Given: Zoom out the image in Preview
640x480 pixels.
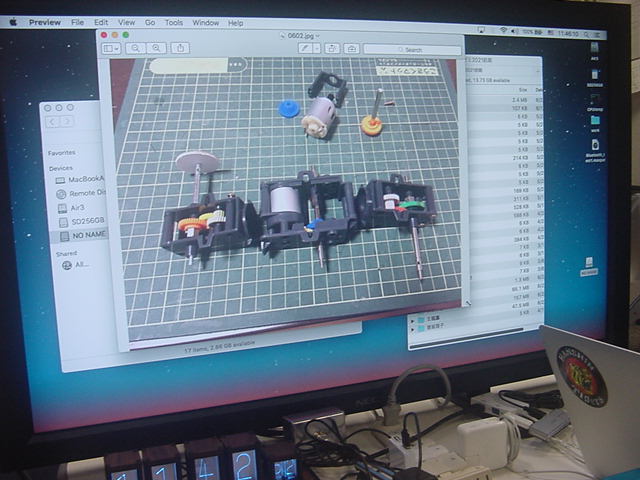Looking at the screenshot, I should point(135,48).
